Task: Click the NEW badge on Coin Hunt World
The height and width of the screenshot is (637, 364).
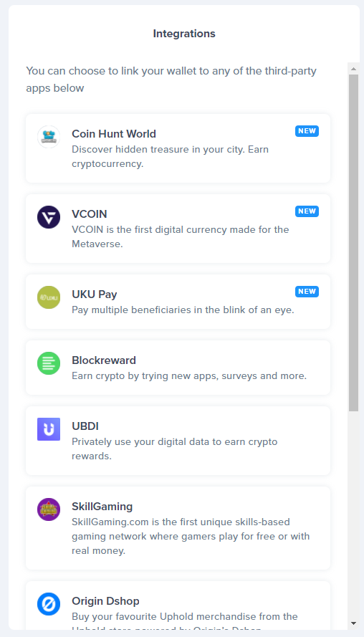Action: (x=307, y=131)
